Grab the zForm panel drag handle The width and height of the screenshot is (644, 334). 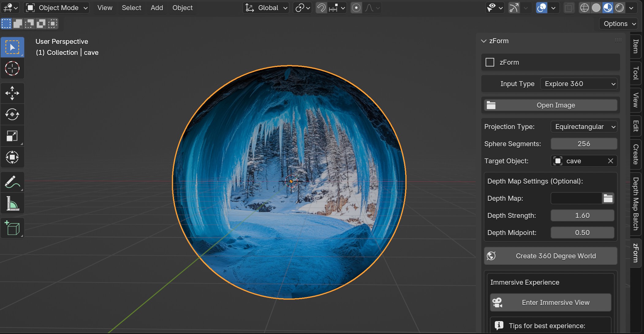pos(618,40)
